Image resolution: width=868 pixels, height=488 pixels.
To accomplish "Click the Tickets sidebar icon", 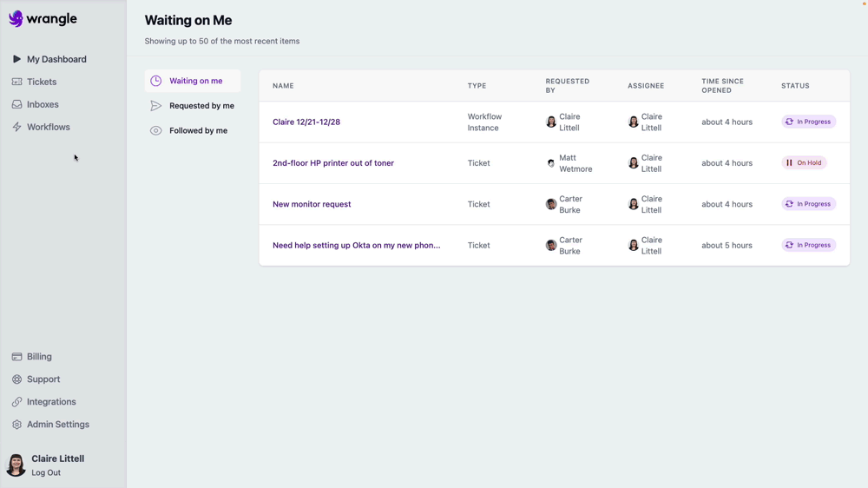I will [16, 82].
